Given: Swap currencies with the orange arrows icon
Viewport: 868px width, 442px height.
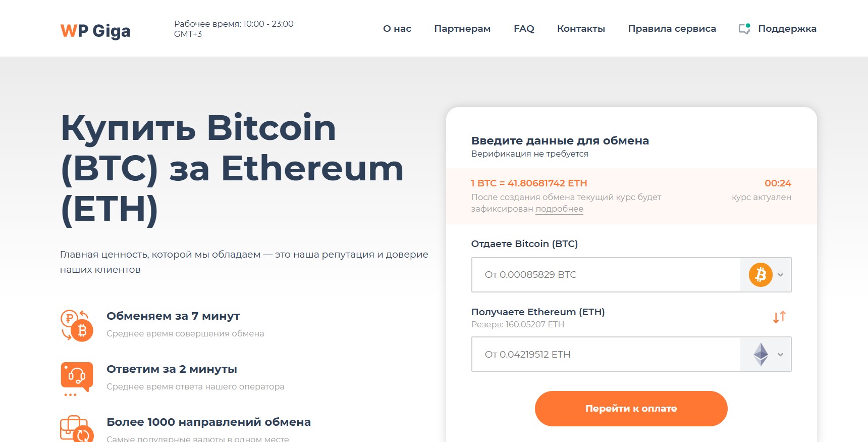Looking at the screenshot, I should [779, 317].
